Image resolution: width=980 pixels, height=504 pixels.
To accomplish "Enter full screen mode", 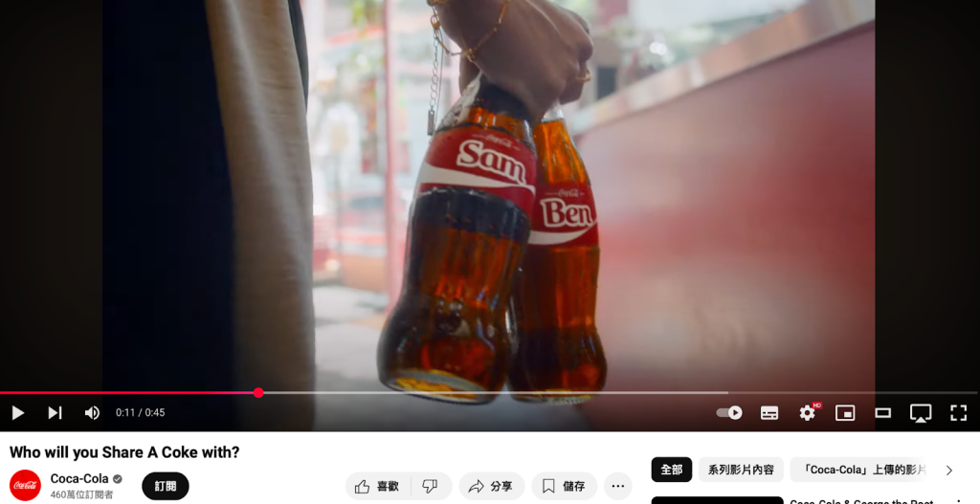I will pyautogui.click(x=959, y=413).
